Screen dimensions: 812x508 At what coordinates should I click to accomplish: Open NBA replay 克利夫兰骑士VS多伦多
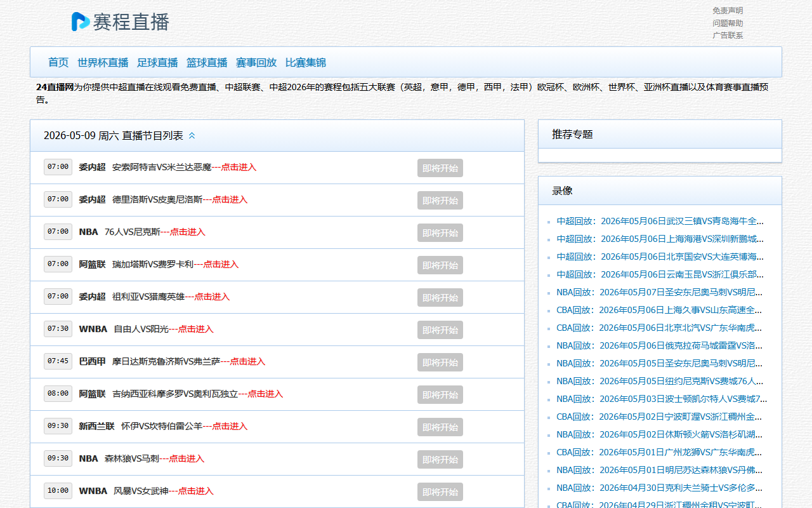[x=659, y=488]
